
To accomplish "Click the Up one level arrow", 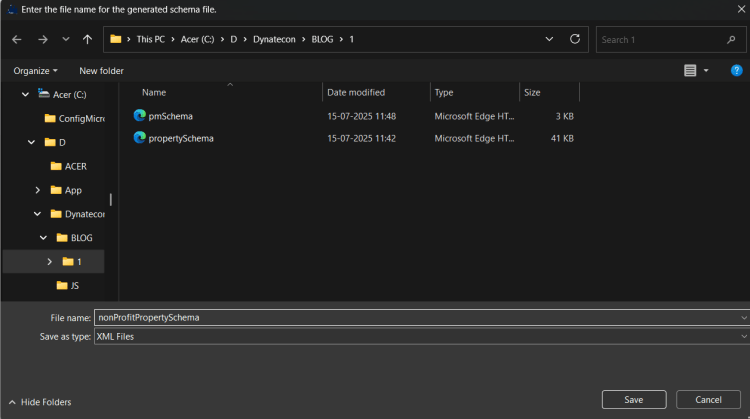I will (88, 39).
